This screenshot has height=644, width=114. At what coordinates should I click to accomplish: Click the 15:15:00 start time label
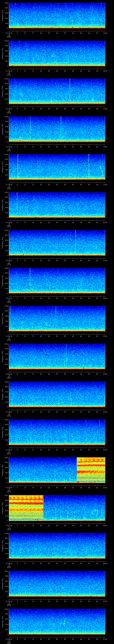pyautogui.click(x=9, y=71)
